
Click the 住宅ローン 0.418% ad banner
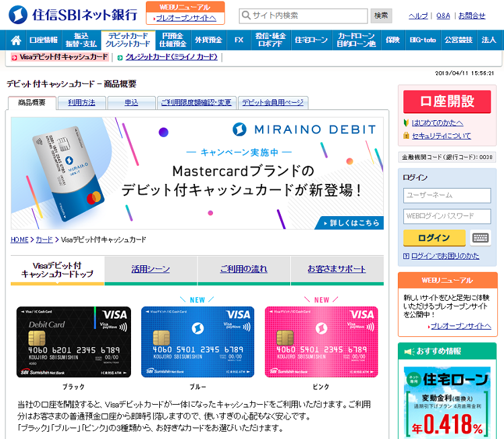[447, 403]
